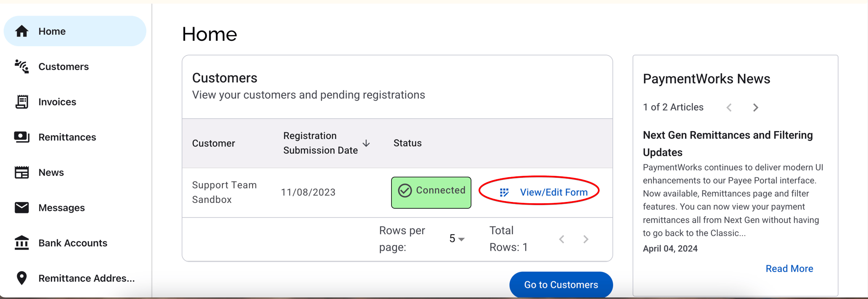Go back an article using the left chevron
868x299 pixels.
click(729, 107)
